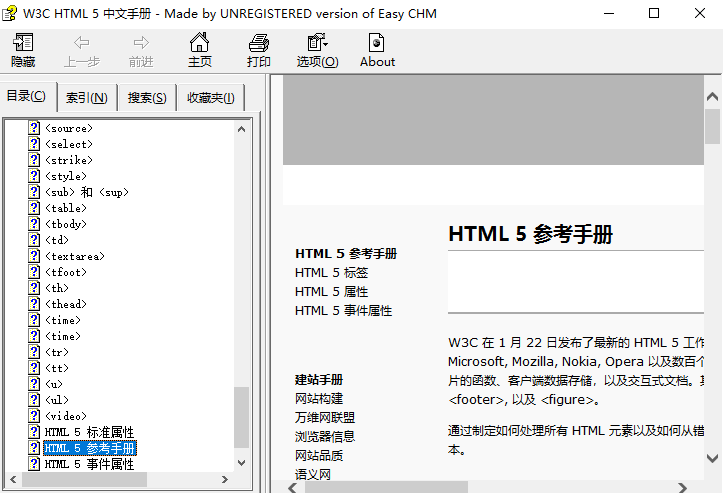Select the <source> topic in the tree
The image size is (723, 493).
[68, 128]
